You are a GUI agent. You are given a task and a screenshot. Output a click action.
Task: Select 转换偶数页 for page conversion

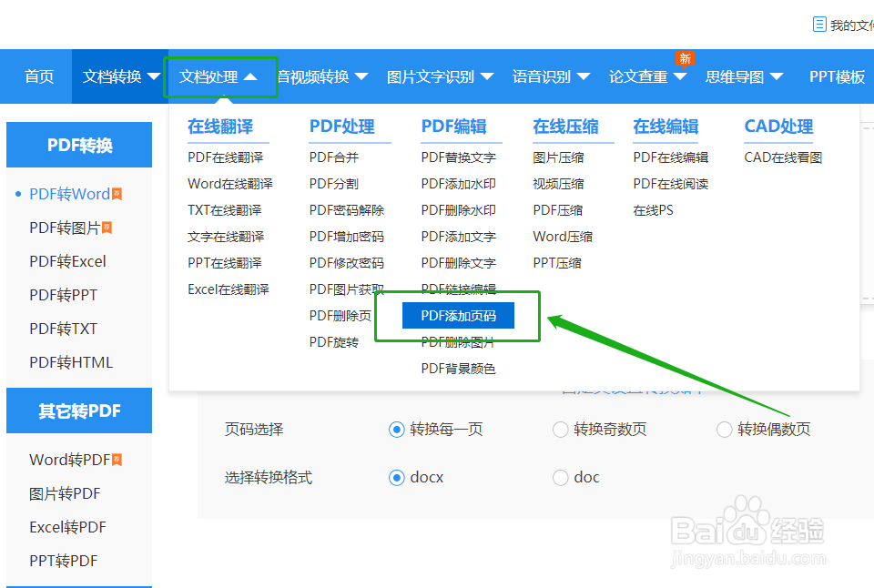pyautogui.click(x=724, y=429)
